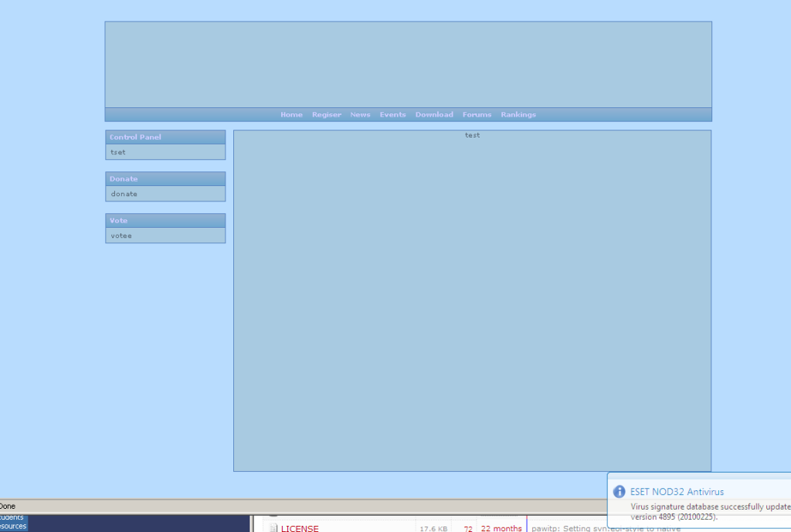The image size is (791, 532).
Task: Open the LICENSE file link
Action: click(x=300, y=528)
